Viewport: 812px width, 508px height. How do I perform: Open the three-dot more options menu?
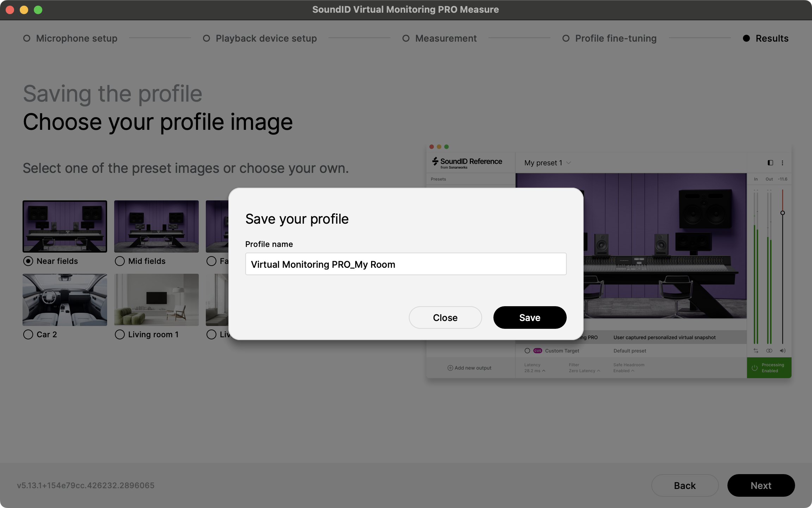point(782,163)
